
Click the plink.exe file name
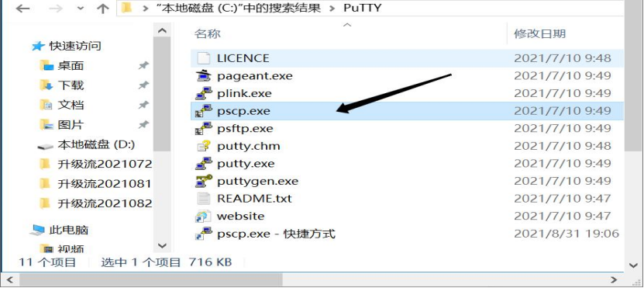coord(244,93)
